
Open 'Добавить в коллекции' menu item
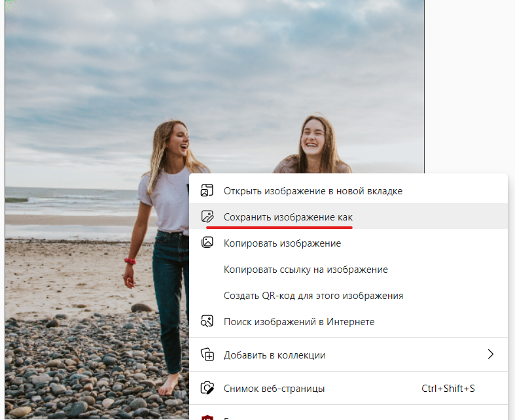click(349, 355)
